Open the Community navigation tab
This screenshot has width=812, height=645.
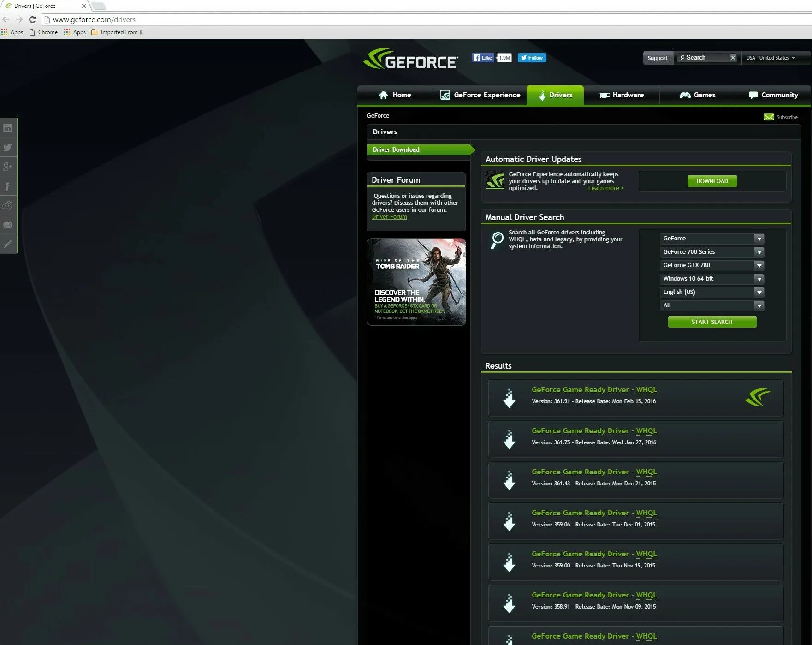(773, 95)
